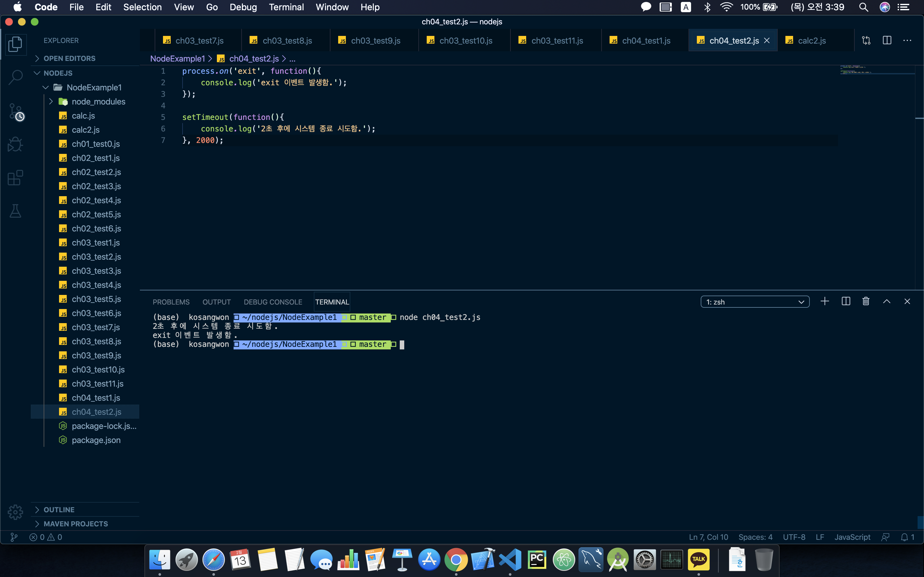The width and height of the screenshot is (924, 577).
Task: Switch to the DEBUG CONSOLE tab
Action: click(x=273, y=302)
